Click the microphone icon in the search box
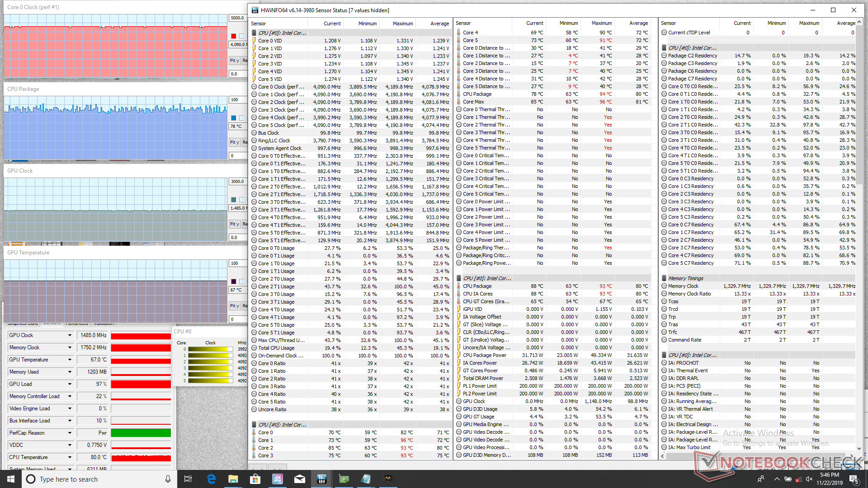The image size is (868, 488). click(x=168, y=479)
